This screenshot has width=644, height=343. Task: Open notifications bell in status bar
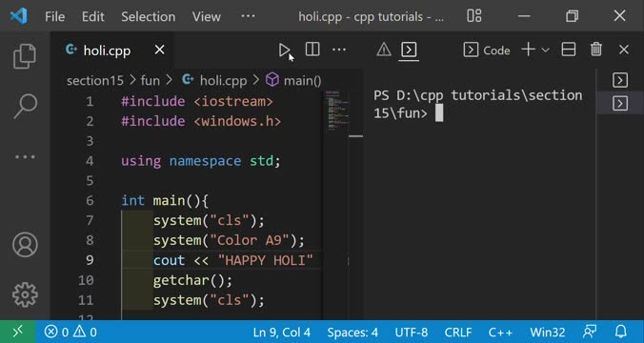[621, 332]
